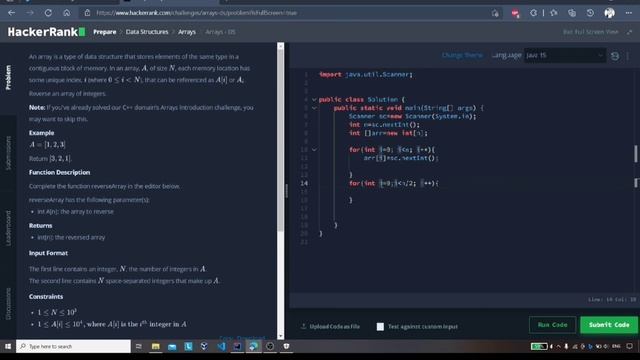
Task: Collapse the main method fold arrow
Action: (x=314, y=108)
